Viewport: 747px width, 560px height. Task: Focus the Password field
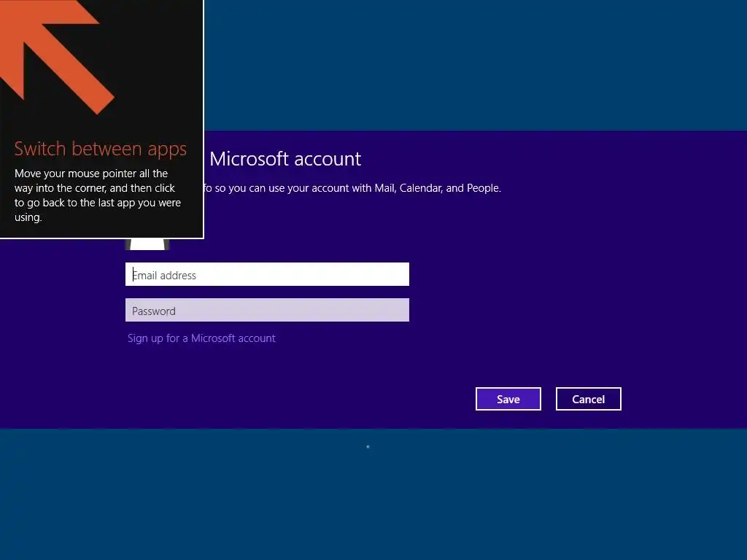point(267,310)
